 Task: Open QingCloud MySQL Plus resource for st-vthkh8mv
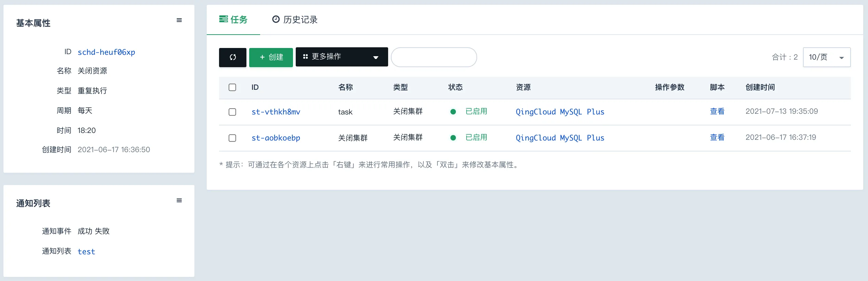pyautogui.click(x=560, y=112)
